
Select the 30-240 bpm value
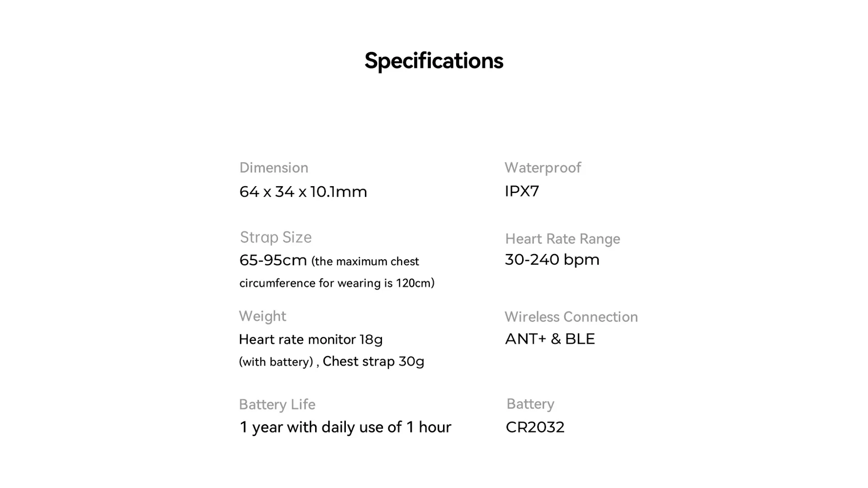552,259
